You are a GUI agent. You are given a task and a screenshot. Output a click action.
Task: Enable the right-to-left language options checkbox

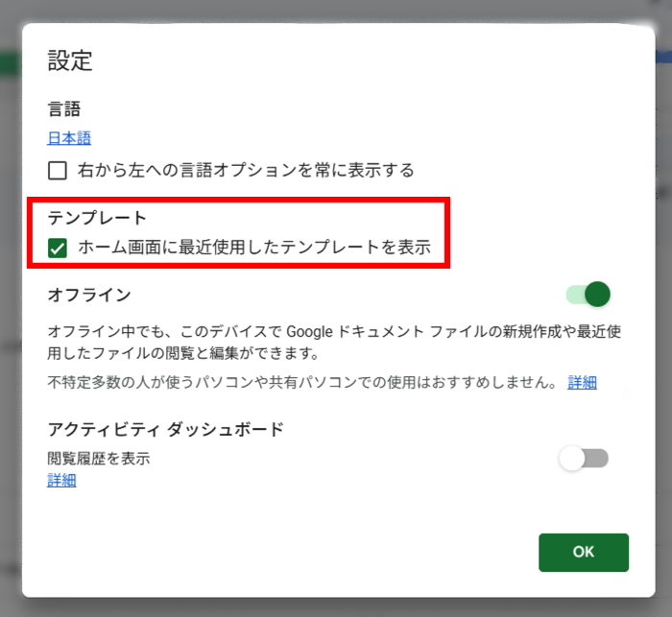pos(58,171)
